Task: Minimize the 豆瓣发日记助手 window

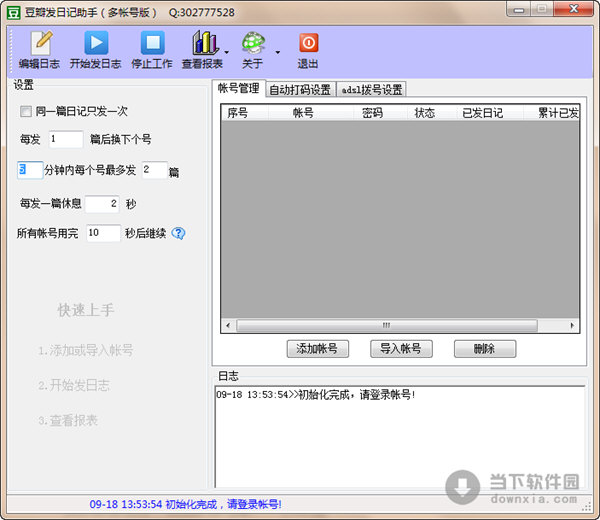Action: coord(519,9)
